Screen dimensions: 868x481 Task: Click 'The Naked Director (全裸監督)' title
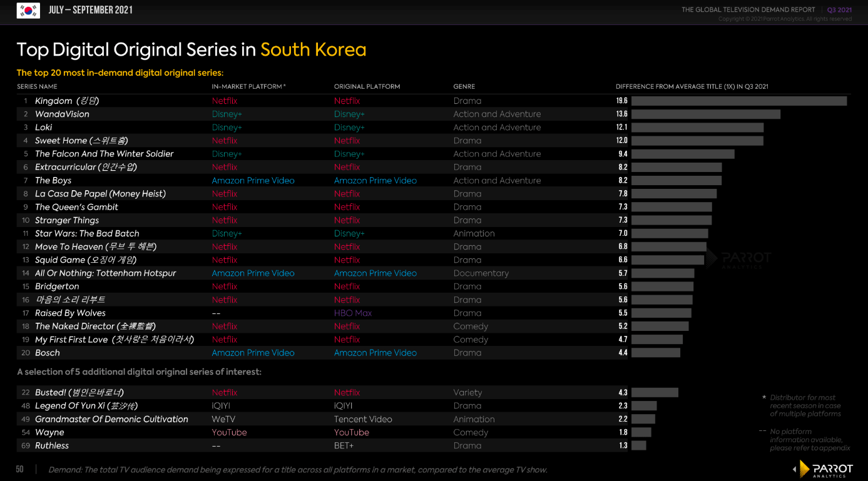coord(95,326)
